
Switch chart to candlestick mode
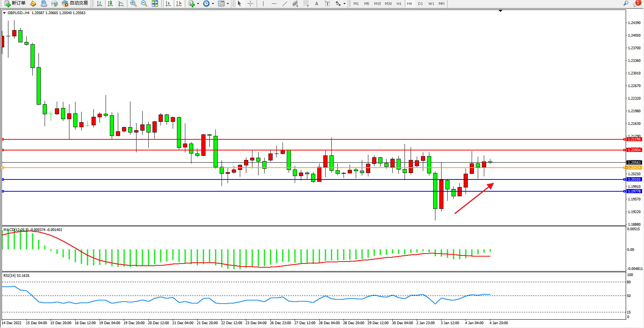point(110,3)
